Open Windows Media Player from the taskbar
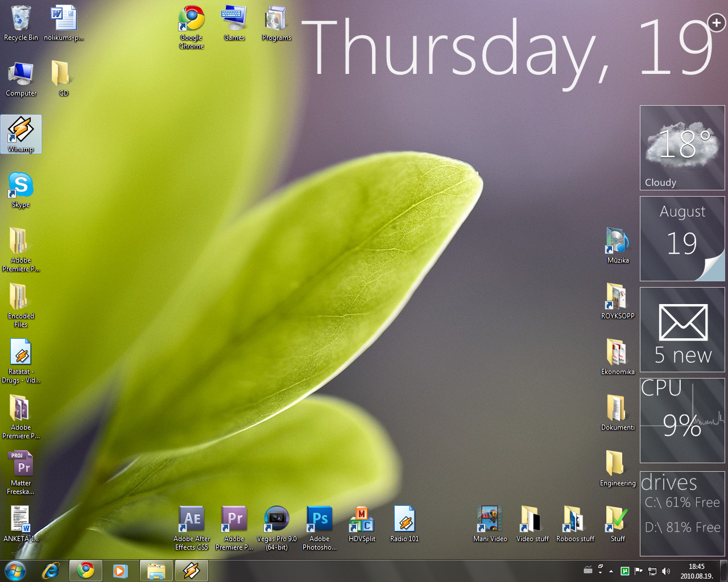The height and width of the screenshot is (582, 728). (120, 571)
